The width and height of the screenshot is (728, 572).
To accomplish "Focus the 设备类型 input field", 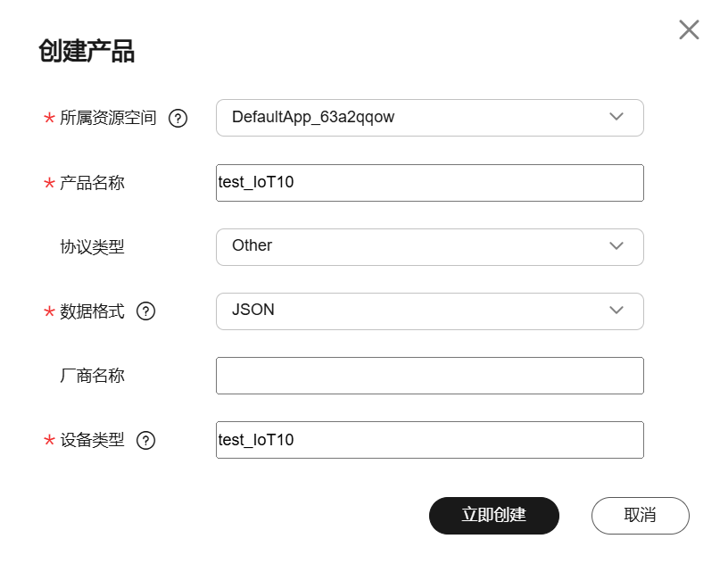I will tap(430, 440).
